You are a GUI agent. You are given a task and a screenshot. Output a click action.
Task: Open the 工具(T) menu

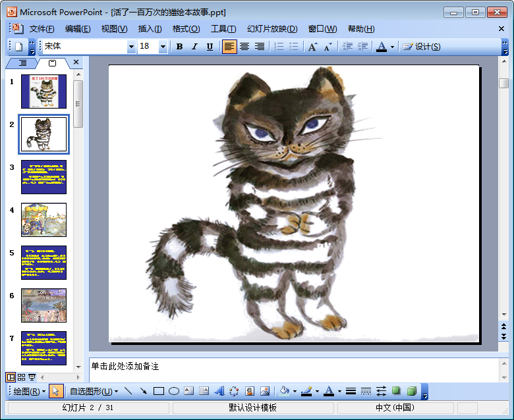pyautogui.click(x=223, y=29)
